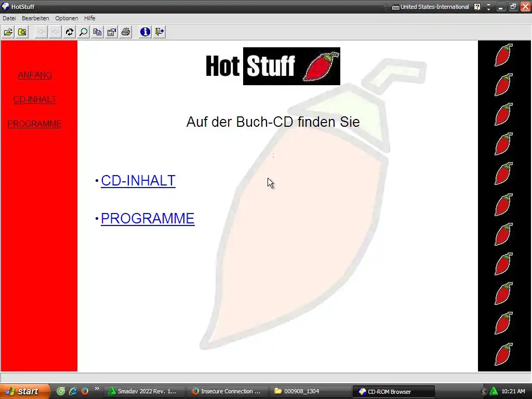Open the large blue PROGRAMME link
The width and height of the screenshot is (532, 399).
coord(148,218)
